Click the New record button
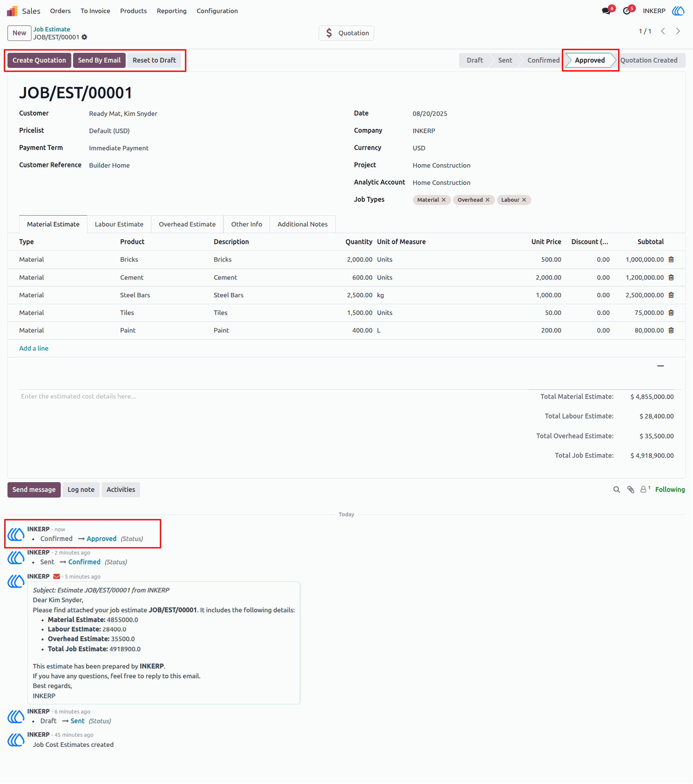 pyautogui.click(x=19, y=33)
